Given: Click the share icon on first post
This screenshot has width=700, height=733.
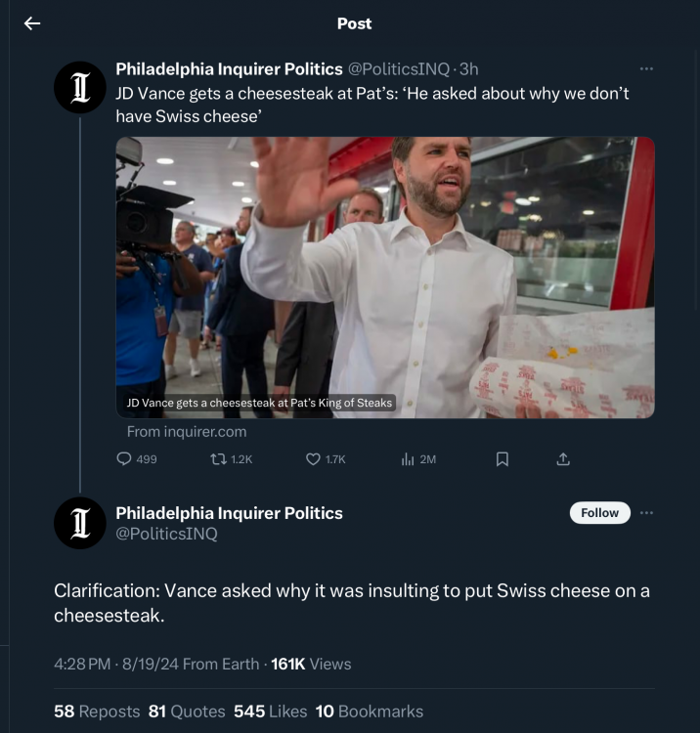Looking at the screenshot, I should (x=563, y=458).
